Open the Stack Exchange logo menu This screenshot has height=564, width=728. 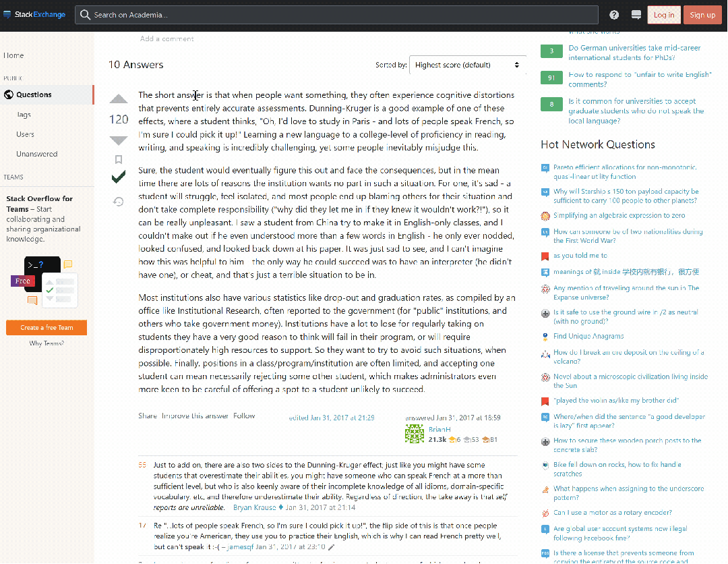coord(34,14)
